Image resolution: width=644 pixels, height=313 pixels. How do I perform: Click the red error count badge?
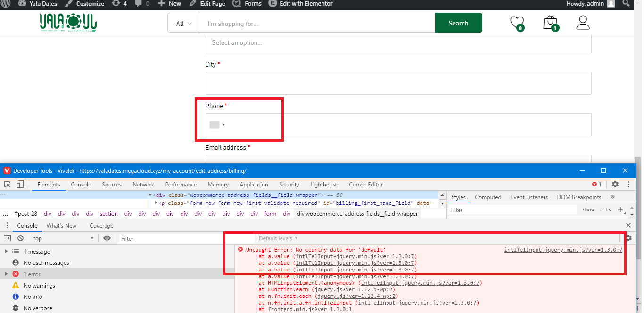pyautogui.click(x=597, y=185)
